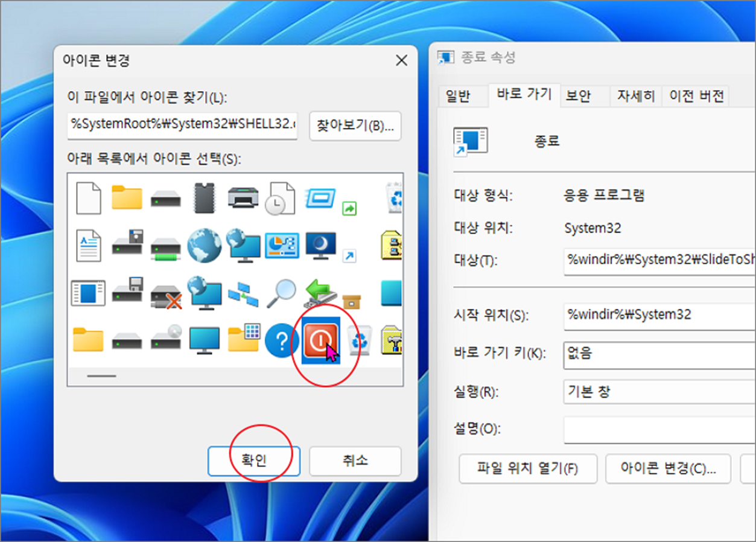Viewport: 756px width, 542px height.
Task: Click the 파일 위치 열기(F) button
Action: point(528,469)
